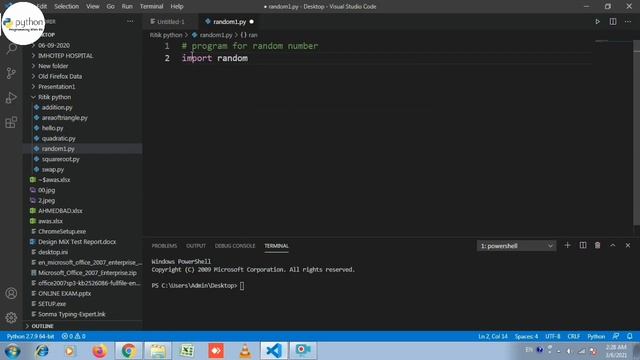
Task: Open the notifications bell in status bar
Action: point(630,336)
